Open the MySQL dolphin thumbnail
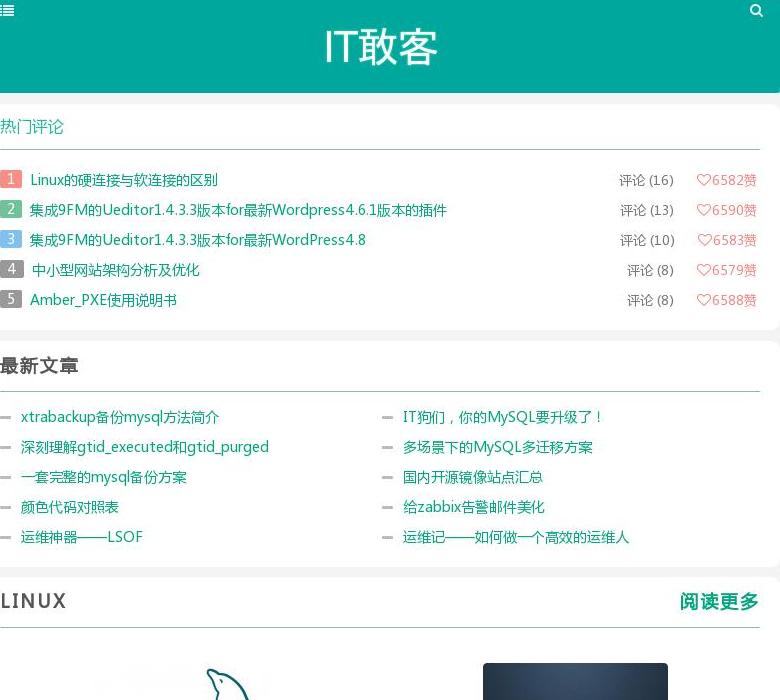This screenshot has width=780, height=700. tap(227, 684)
